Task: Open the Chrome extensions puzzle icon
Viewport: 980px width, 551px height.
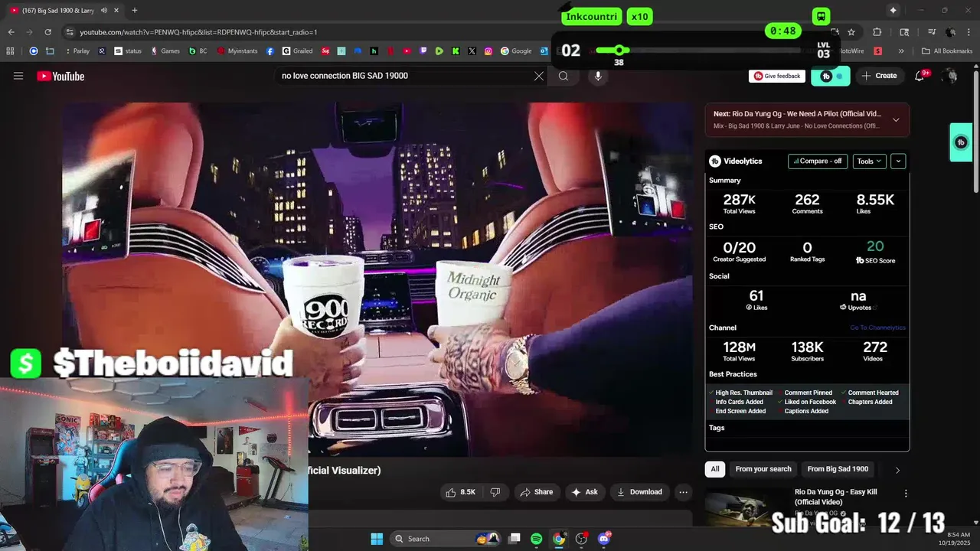Action: pos(877,32)
